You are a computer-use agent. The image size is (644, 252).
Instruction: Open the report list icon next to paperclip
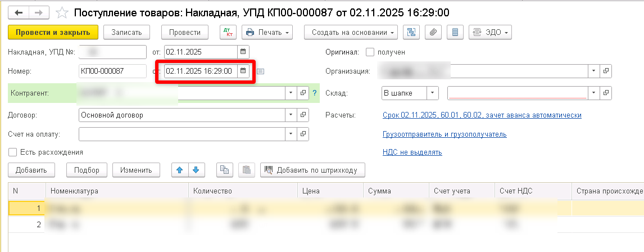coord(455,33)
